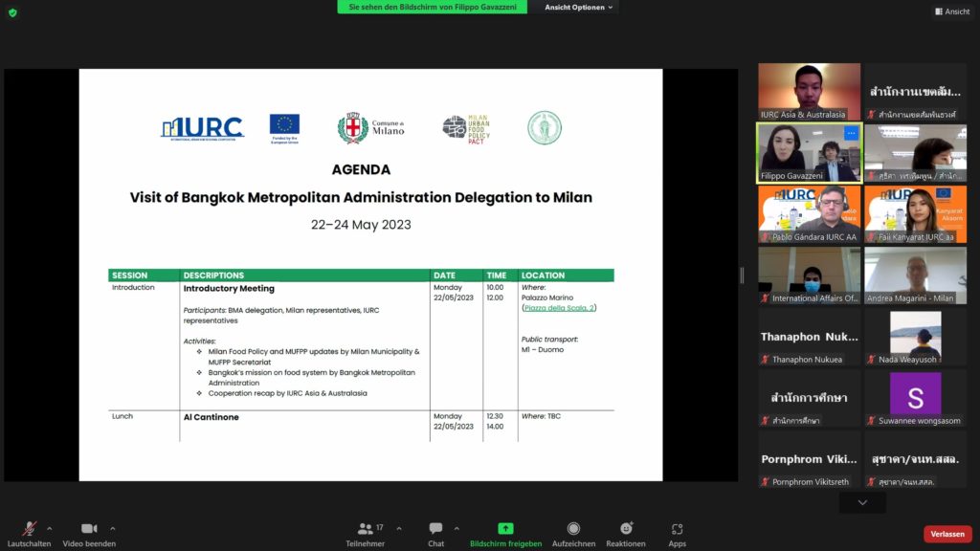Open the Piazza della Scala, 2 link

(x=559, y=308)
